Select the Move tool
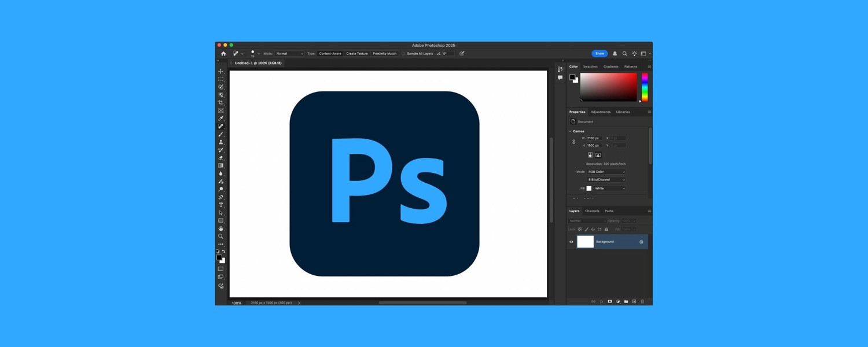This screenshot has width=868, height=347. point(220,72)
